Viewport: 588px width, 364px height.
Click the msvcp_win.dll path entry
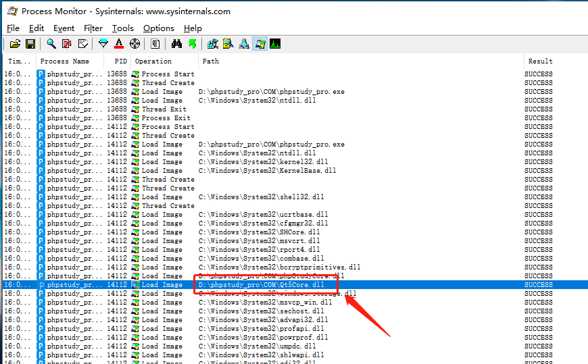[x=265, y=303]
